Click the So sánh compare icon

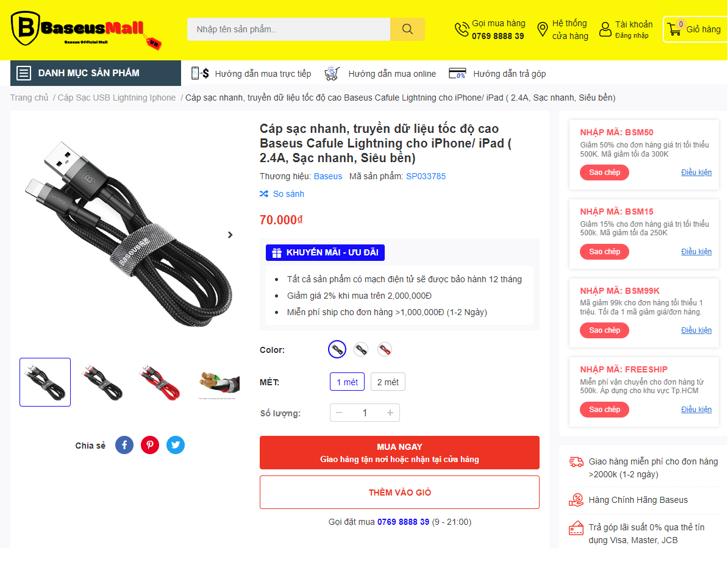264,194
